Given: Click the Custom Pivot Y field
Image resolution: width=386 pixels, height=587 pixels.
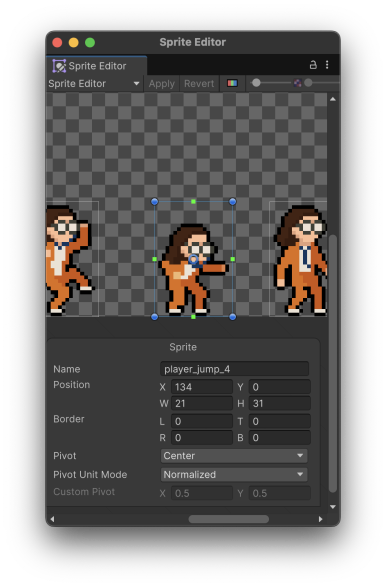Looking at the screenshot, I should pos(279,493).
